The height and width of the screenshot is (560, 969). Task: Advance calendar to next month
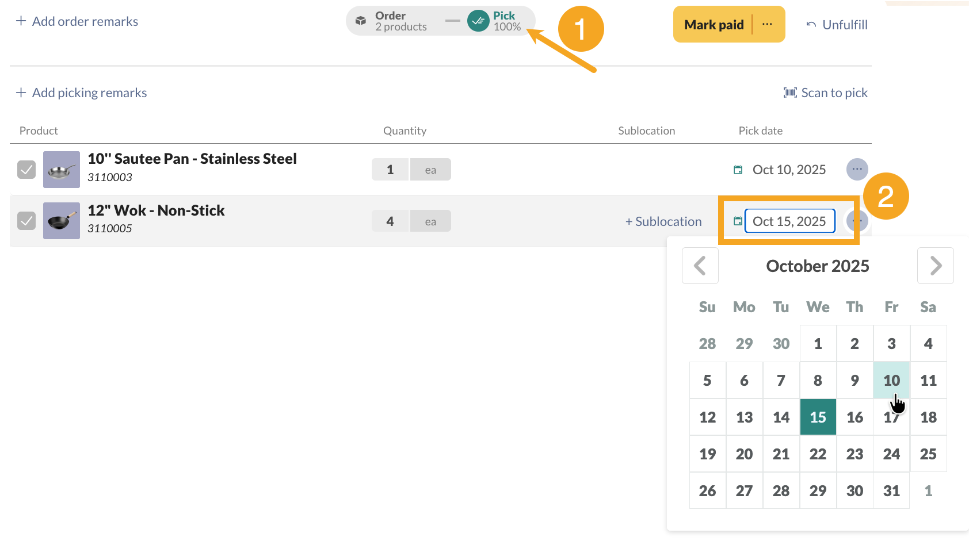tap(935, 266)
